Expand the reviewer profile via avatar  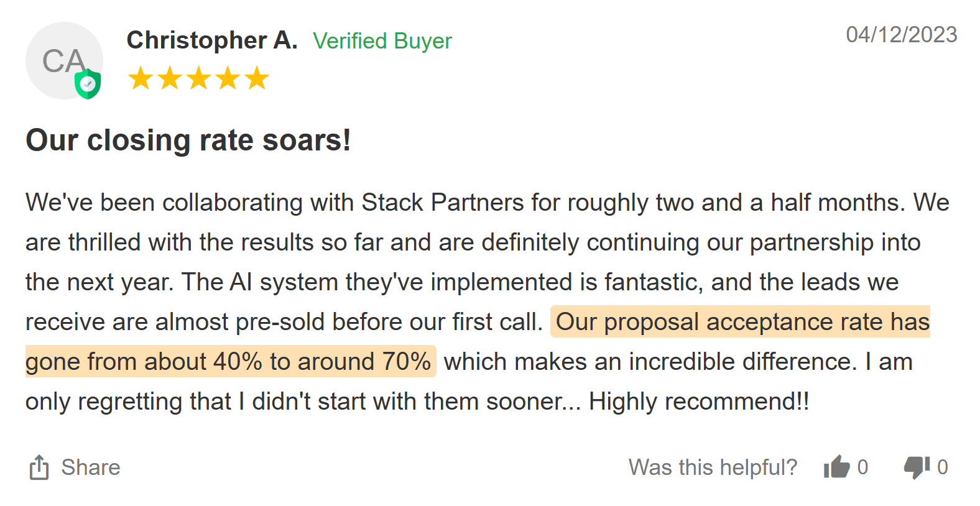pos(63,60)
